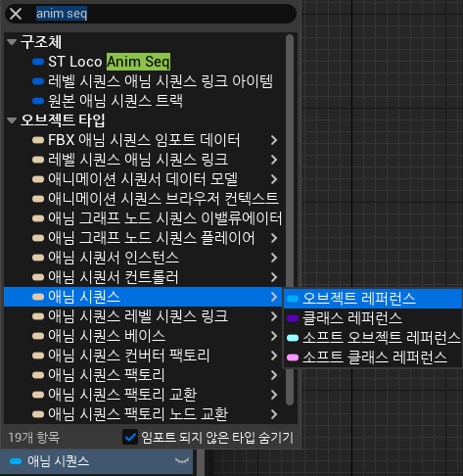463x476 pixels.
Task: Click blue pill icon of 레벨 시퀀스 애님 시퀀스 링크 아이템
Action: pos(38,81)
